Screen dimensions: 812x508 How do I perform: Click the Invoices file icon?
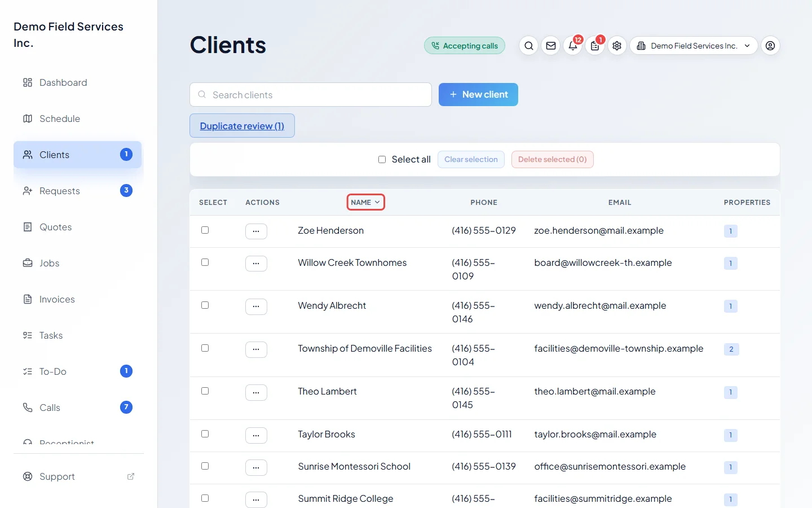pos(28,299)
